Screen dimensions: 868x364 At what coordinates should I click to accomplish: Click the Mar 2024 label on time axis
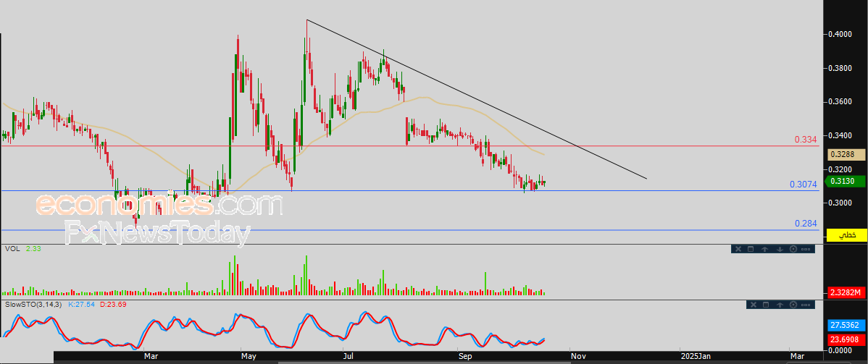tap(151, 357)
